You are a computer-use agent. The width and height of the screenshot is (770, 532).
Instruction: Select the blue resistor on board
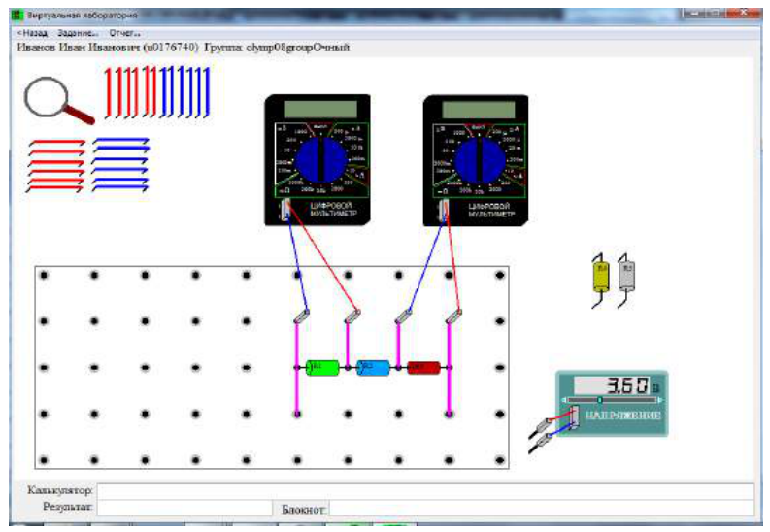pos(373,368)
